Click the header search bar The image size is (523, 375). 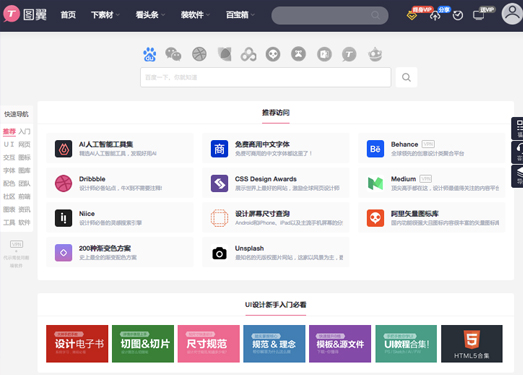330,15
